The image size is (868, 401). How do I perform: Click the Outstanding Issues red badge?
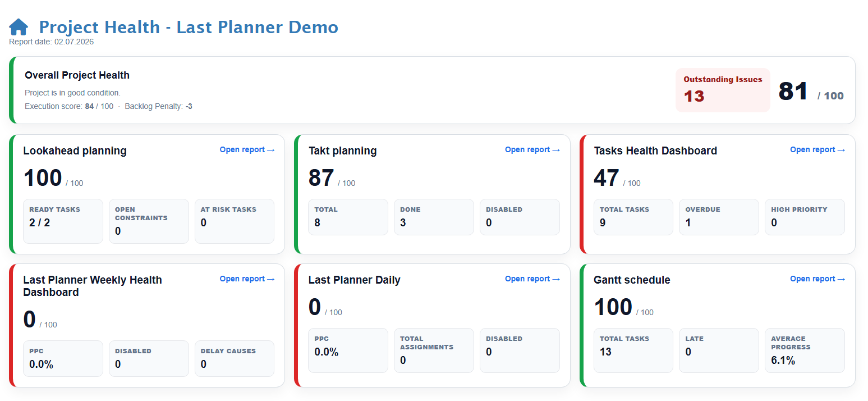[723, 90]
